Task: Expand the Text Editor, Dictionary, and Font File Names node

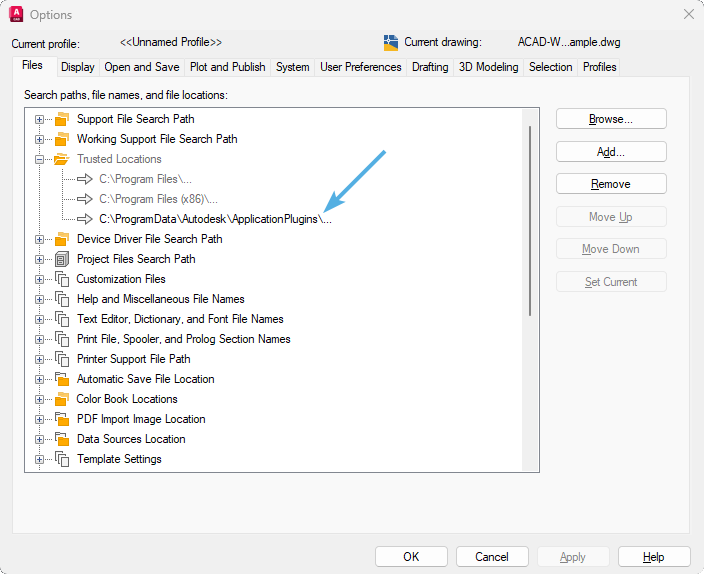Action: (40, 319)
